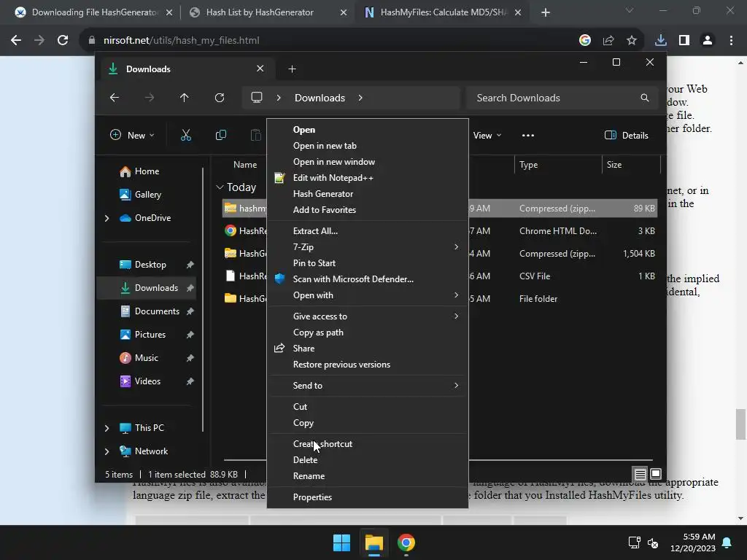The image size is (747, 560).
Task: Select Gallery in the navigation pane
Action: [146, 194]
